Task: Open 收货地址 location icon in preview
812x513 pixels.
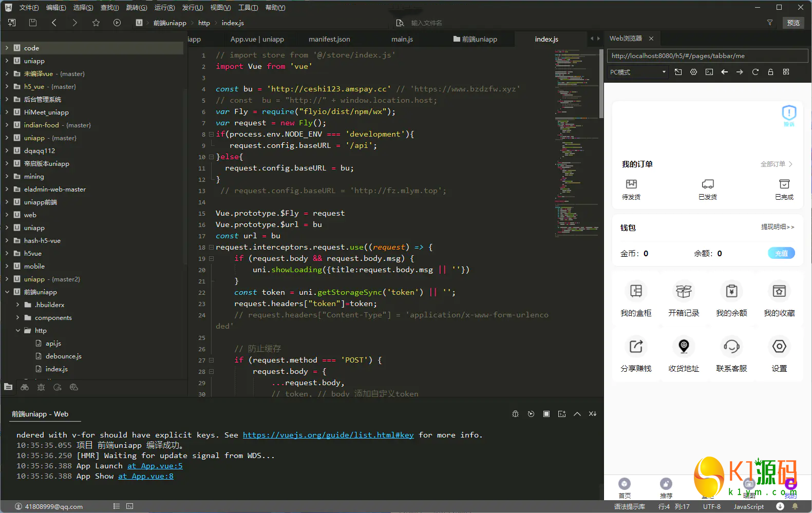Action: (x=684, y=347)
